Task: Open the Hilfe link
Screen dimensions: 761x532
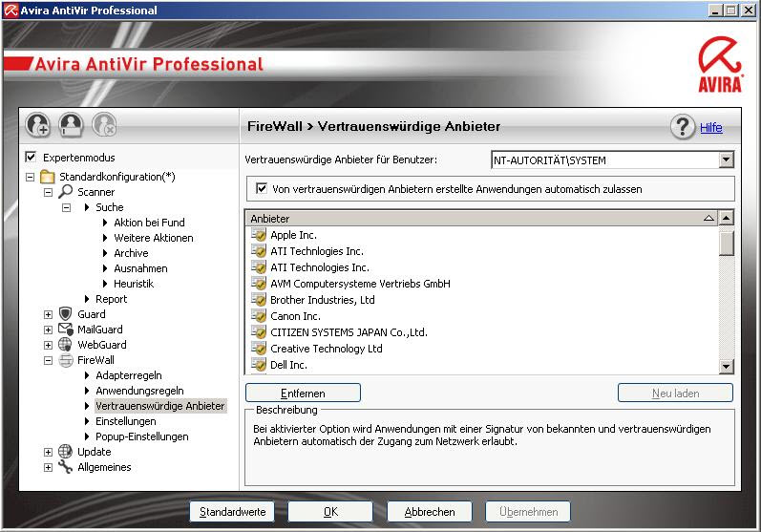Action: (711, 127)
